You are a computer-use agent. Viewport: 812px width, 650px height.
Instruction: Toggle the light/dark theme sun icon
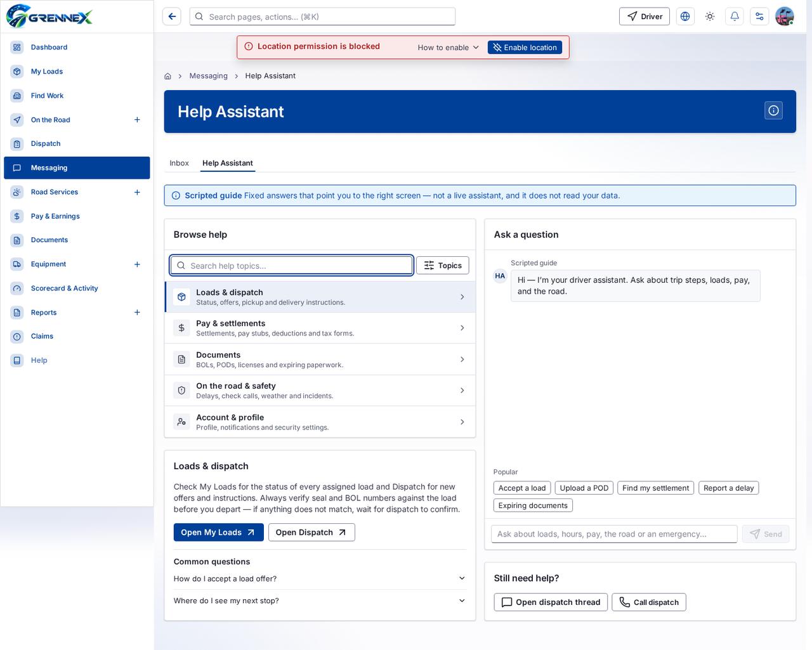tap(710, 16)
